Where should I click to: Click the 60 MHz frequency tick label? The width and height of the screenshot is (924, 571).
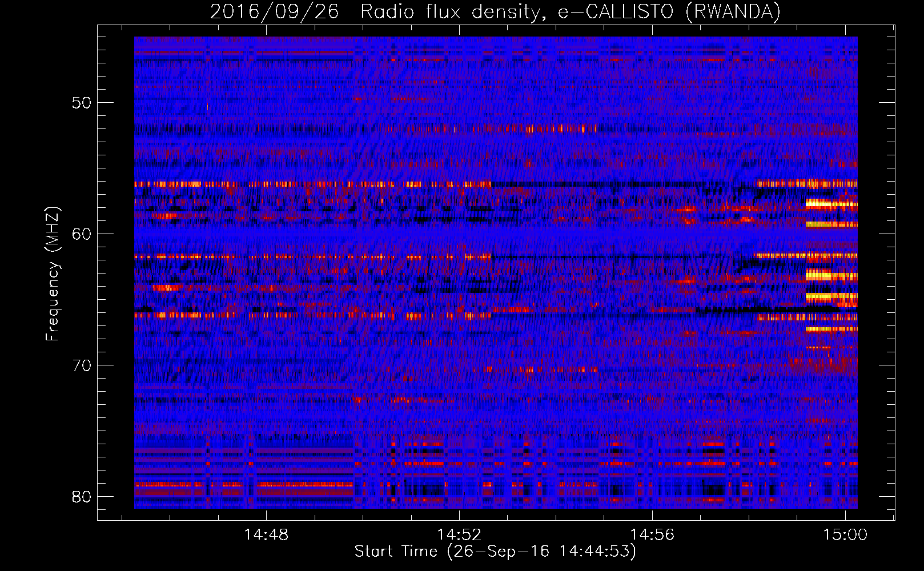point(82,234)
